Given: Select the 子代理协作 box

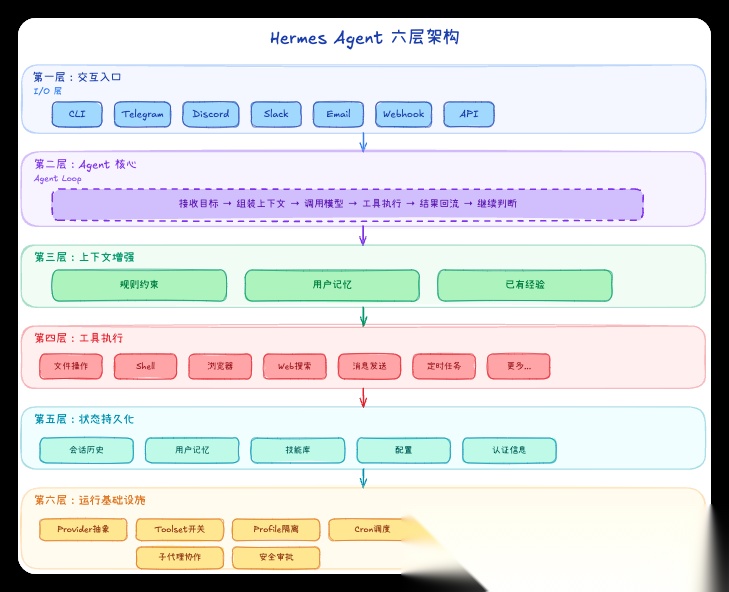Looking at the screenshot, I should [x=180, y=557].
